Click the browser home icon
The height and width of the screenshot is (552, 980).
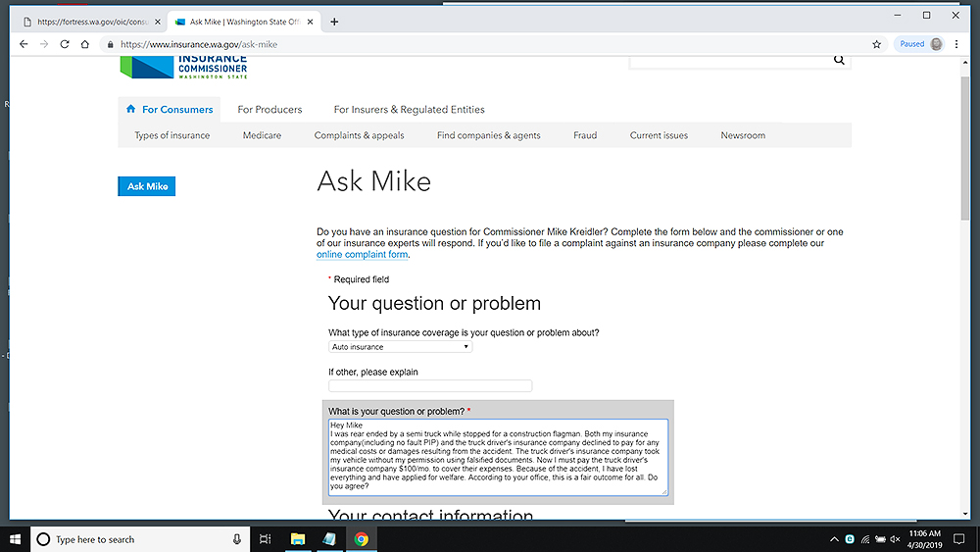click(85, 44)
